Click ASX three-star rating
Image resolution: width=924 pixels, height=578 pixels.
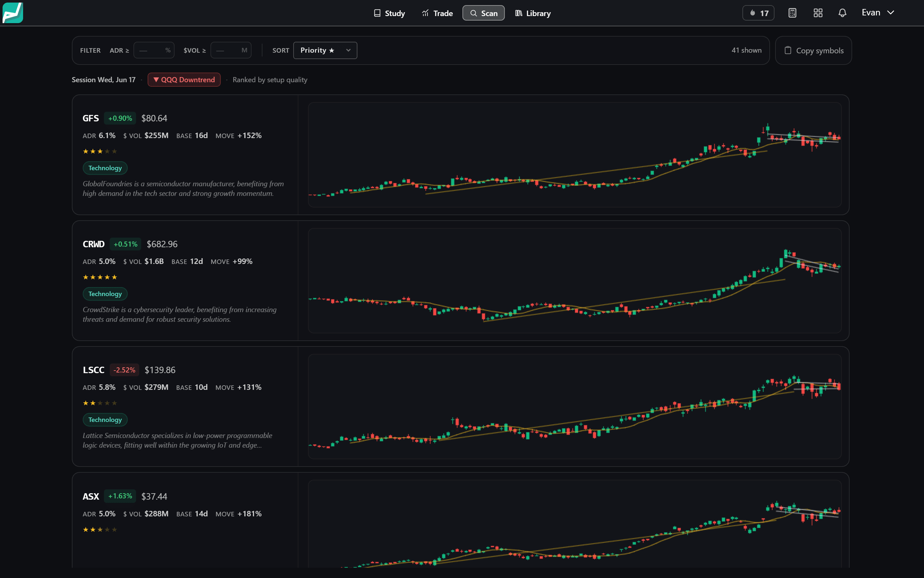(100, 530)
